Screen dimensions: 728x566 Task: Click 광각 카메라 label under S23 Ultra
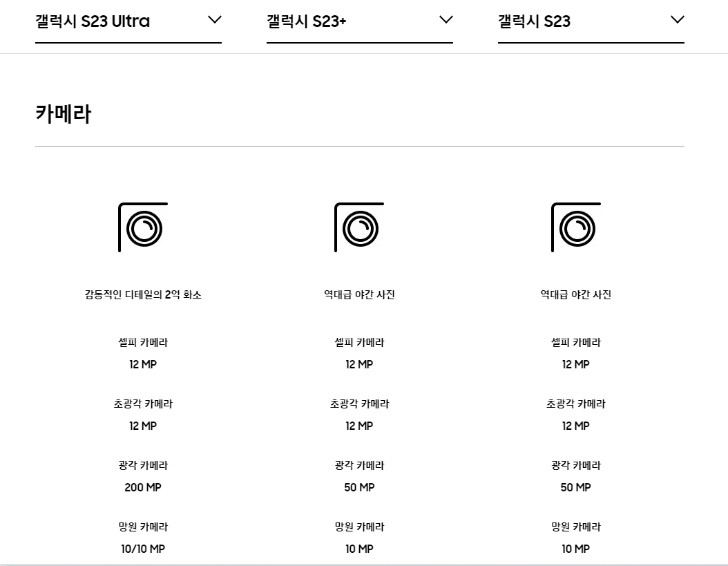tap(143, 465)
